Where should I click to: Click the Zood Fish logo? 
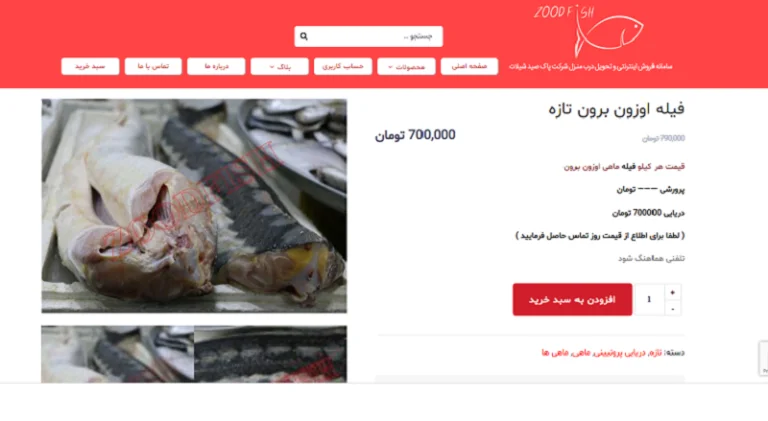click(x=590, y=31)
